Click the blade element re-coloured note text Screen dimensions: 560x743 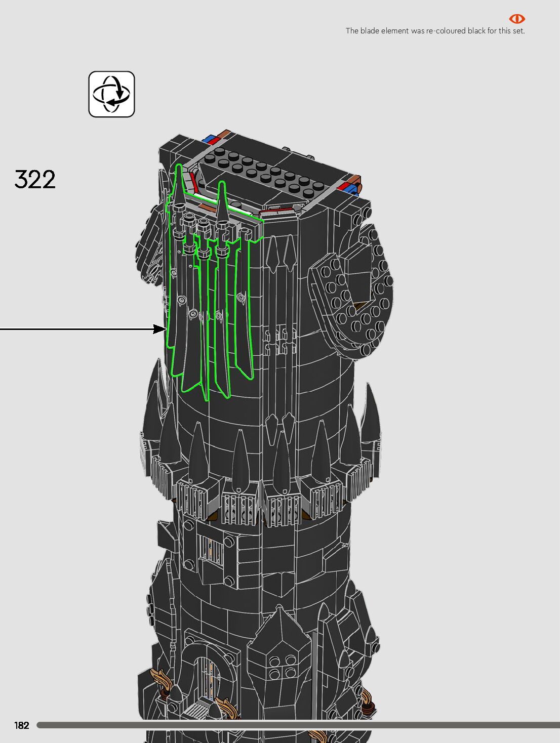[434, 31]
